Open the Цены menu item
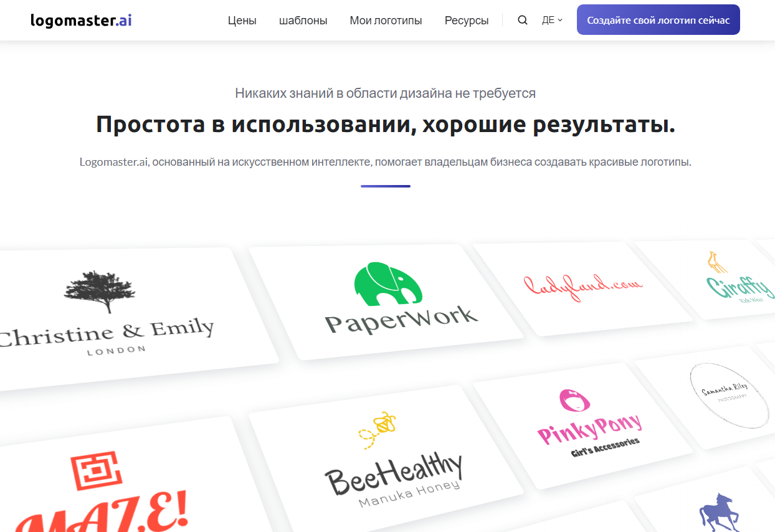The image size is (775, 532). tap(242, 21)
